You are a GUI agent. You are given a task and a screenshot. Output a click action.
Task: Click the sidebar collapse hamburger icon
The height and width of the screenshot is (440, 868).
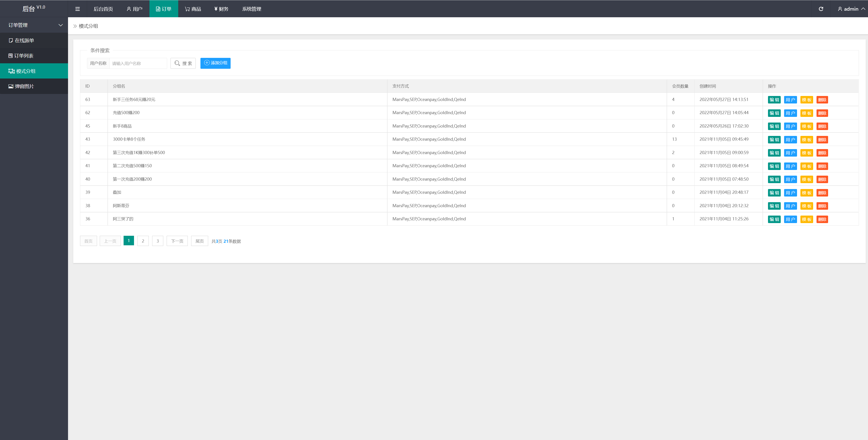pos(78,9)
